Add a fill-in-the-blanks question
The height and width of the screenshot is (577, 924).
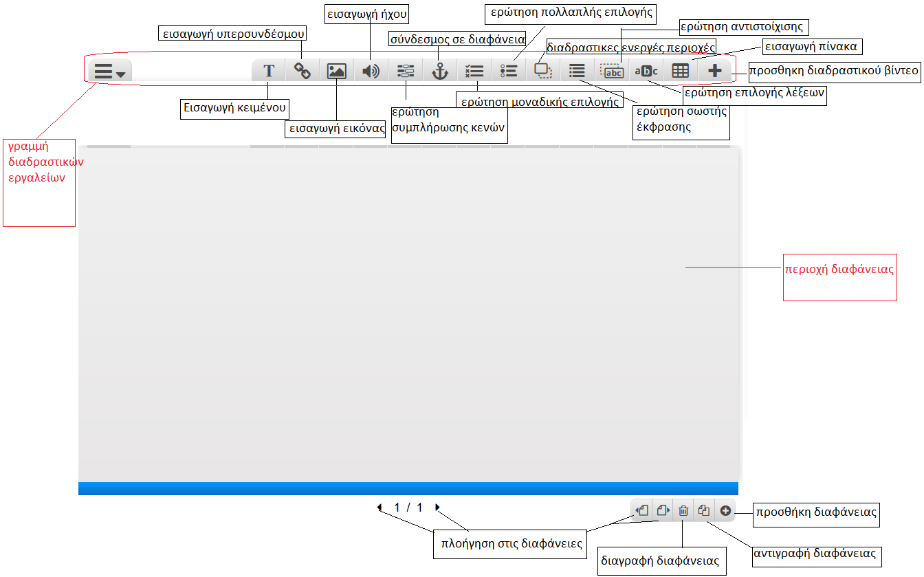click(406, 71)
